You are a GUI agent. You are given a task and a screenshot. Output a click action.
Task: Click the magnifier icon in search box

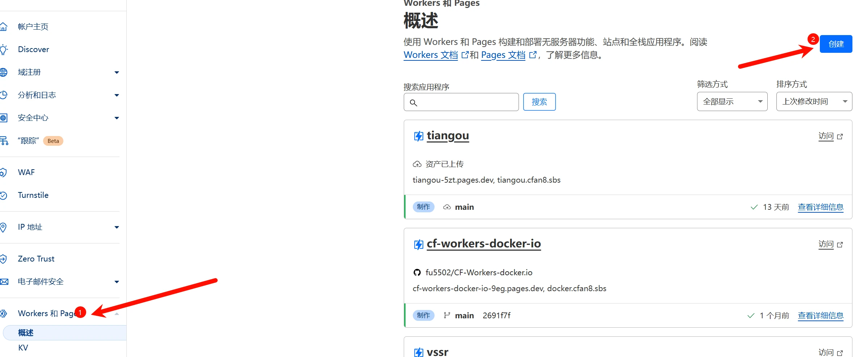(414, 103)
